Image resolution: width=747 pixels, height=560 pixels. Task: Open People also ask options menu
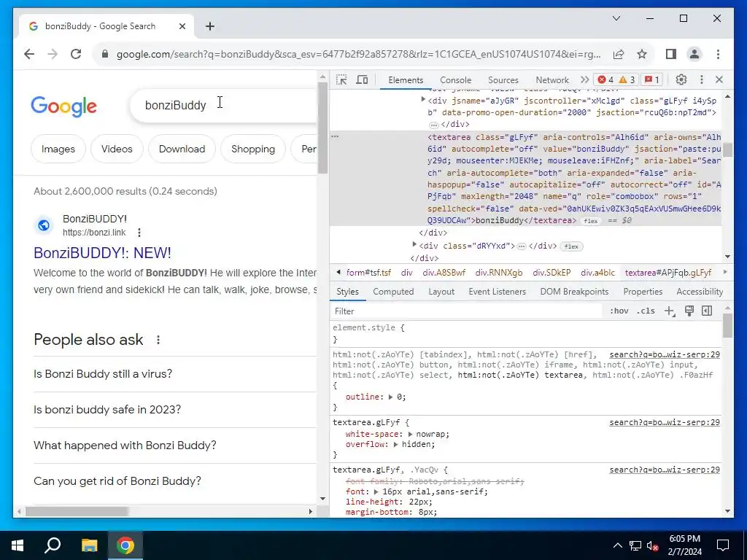pyautogui.click(x=158, y=340)
